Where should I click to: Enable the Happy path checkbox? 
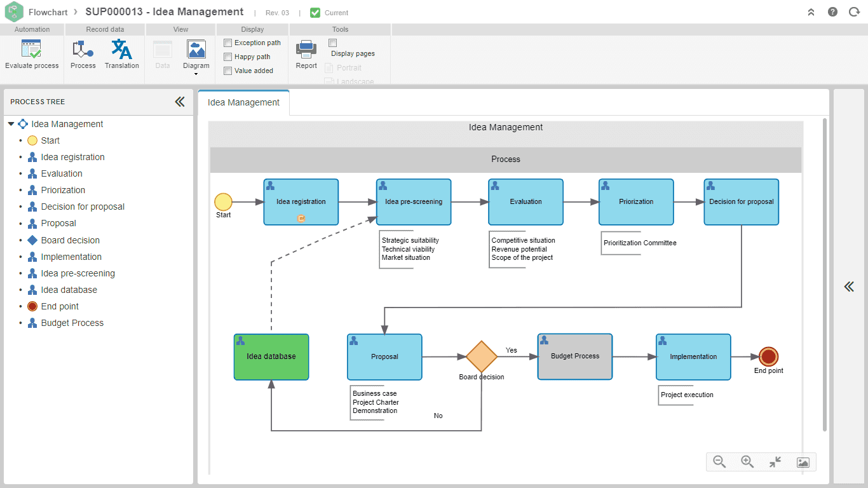click(228, 57)
